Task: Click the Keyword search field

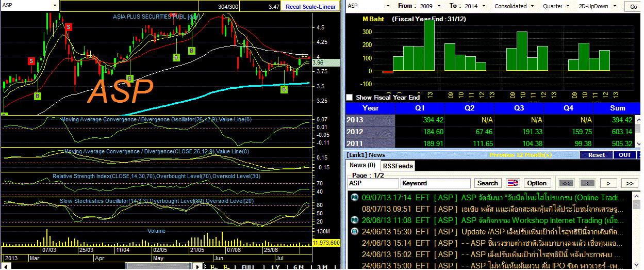Action: tap(436, 183)
